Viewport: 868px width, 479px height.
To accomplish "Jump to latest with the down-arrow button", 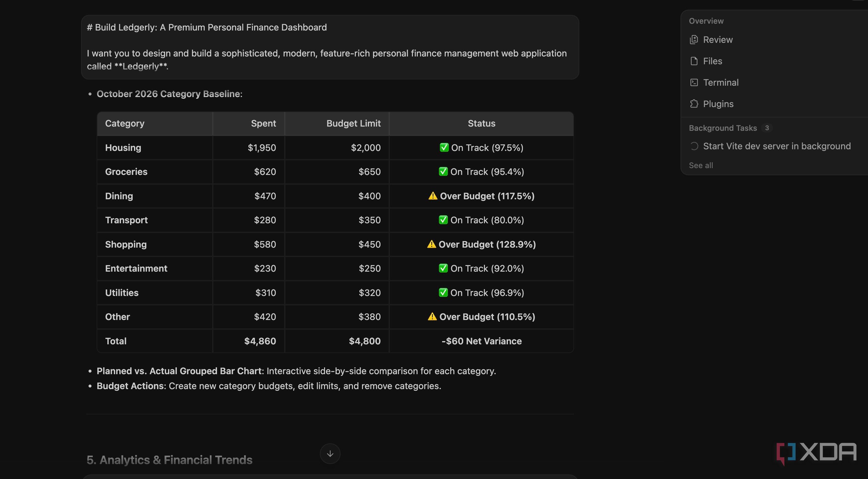I will coord(330,453).
